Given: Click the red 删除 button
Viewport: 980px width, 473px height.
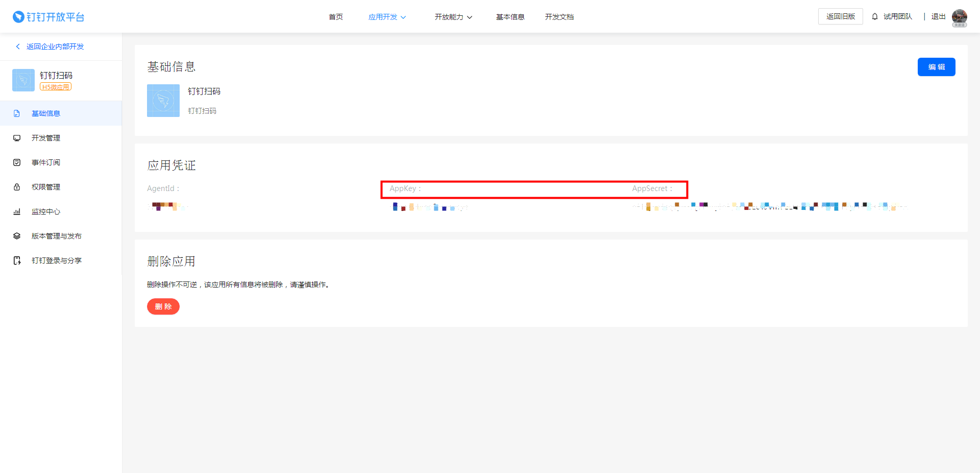Looking at the screenshot, I should 163,306.
